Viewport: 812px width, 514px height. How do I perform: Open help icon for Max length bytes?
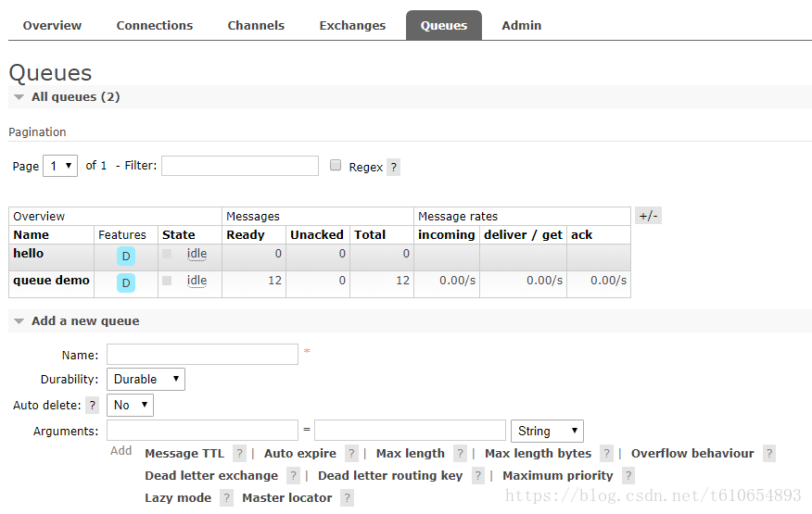(x=606, y=454)
